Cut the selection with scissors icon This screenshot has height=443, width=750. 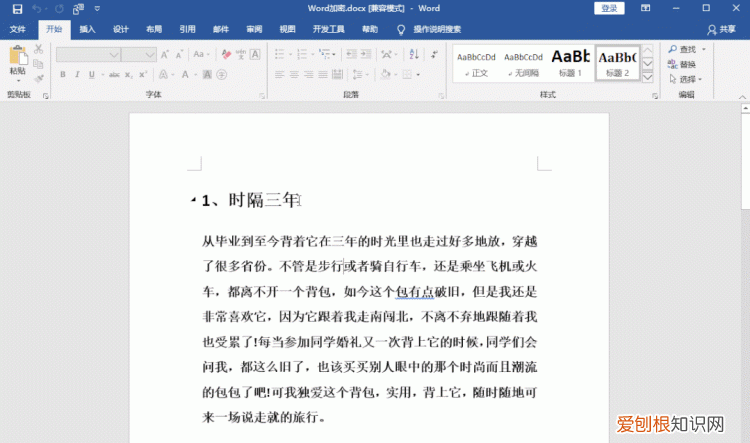(39, 49)
